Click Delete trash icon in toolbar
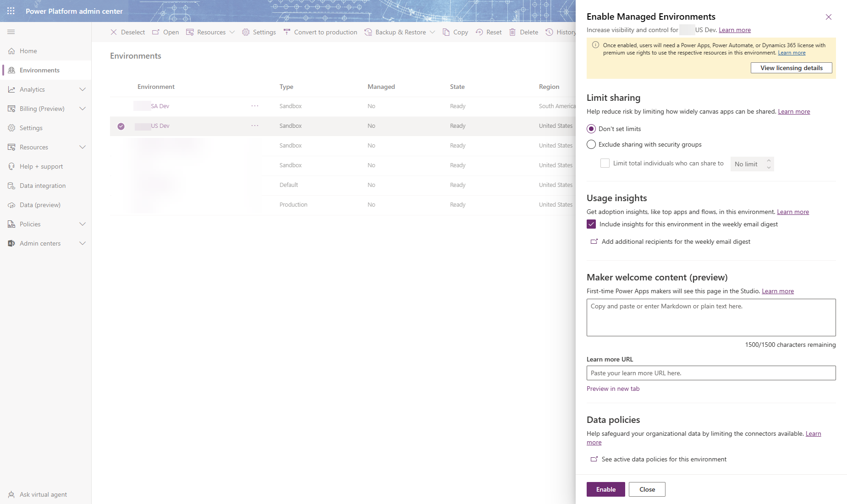847x504 pixels. 512,32
